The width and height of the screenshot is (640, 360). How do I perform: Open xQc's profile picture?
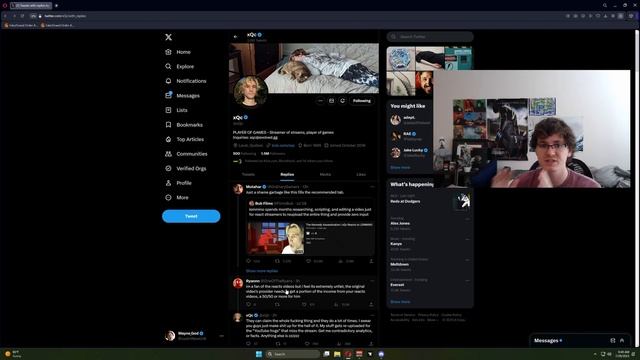coord(250,91)
